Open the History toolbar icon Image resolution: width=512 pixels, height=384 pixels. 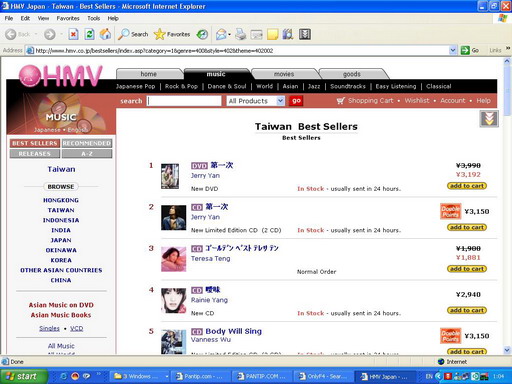click(x=202, y=34)
